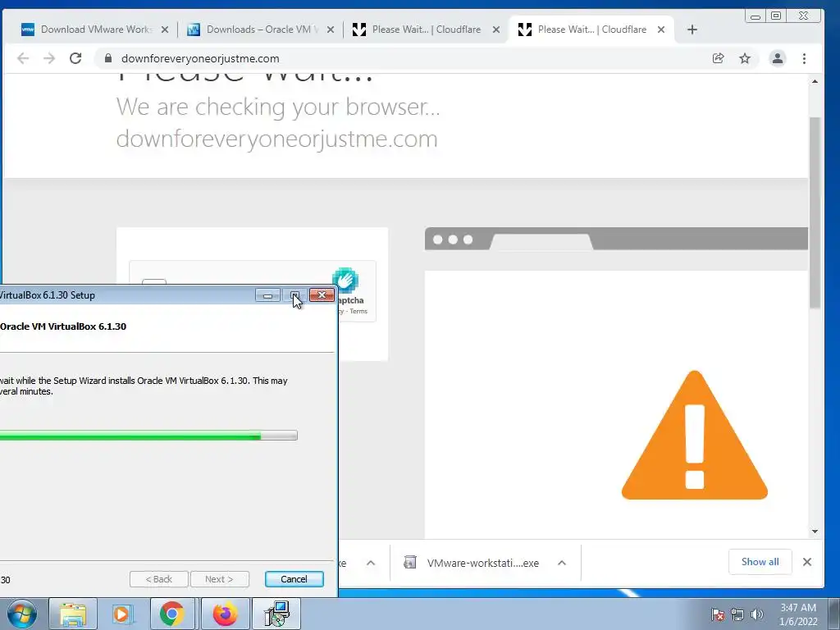The image size is (840, 630).
Task: Share this page using the share icon
Action: pyautogui.click(x=719, y=58)
